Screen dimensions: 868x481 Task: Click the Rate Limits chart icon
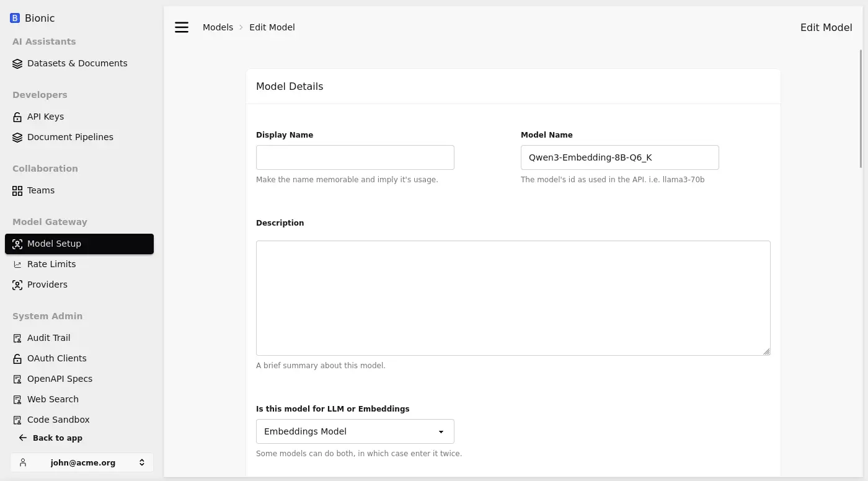(x=17, y=264)
